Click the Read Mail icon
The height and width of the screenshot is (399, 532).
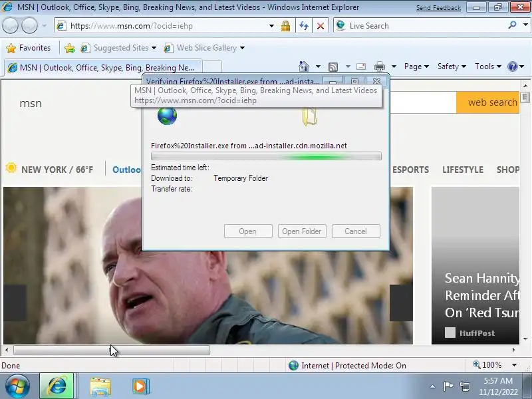click(x=361, y=66)
